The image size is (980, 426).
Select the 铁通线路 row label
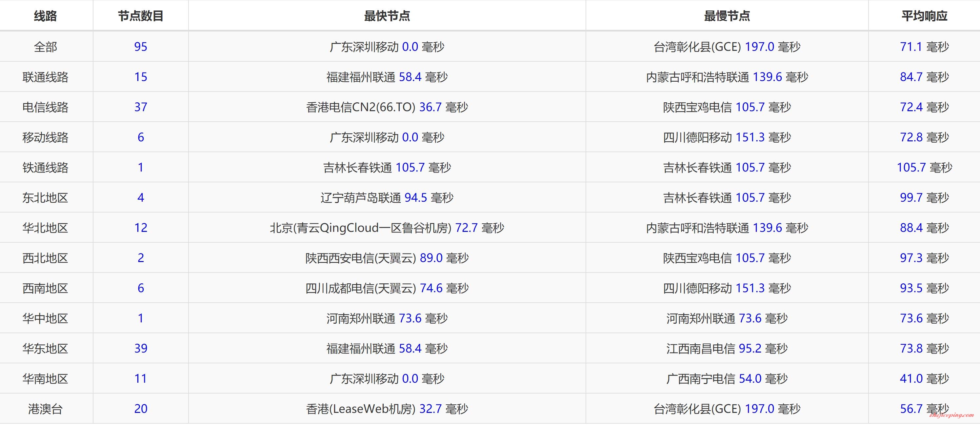point(45,167)
